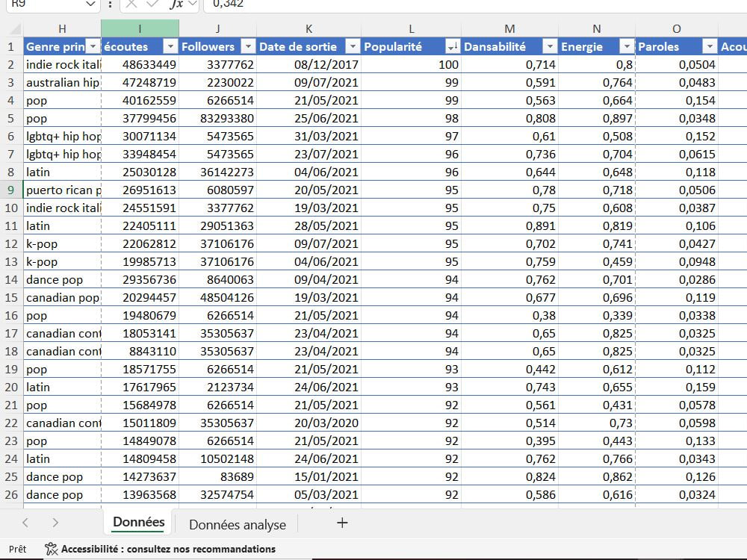The height and width of the screenshot is (560, 747).
Task: Open the Name Box dropdown arrow
Action: coord(90,4)
